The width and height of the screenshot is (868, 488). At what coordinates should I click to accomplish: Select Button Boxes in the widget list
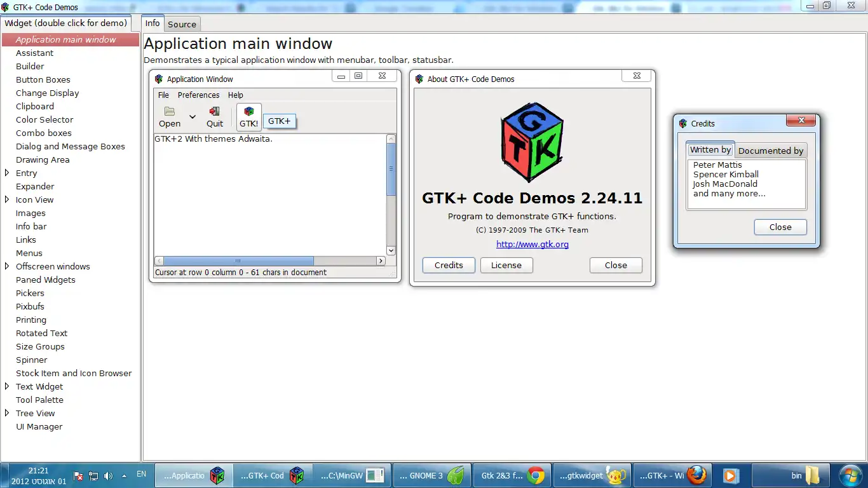[x=71, y=79]
